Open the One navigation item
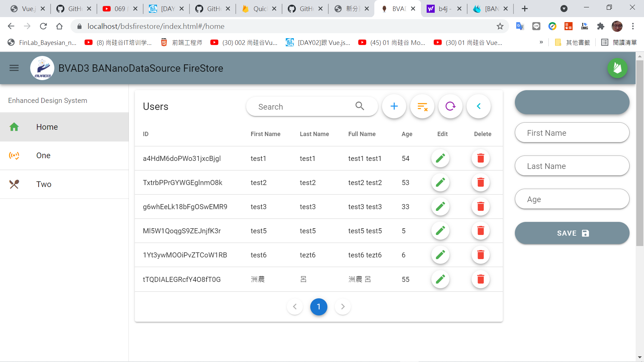The width and height of the screenshot is (644, 362). click(43, 156)
